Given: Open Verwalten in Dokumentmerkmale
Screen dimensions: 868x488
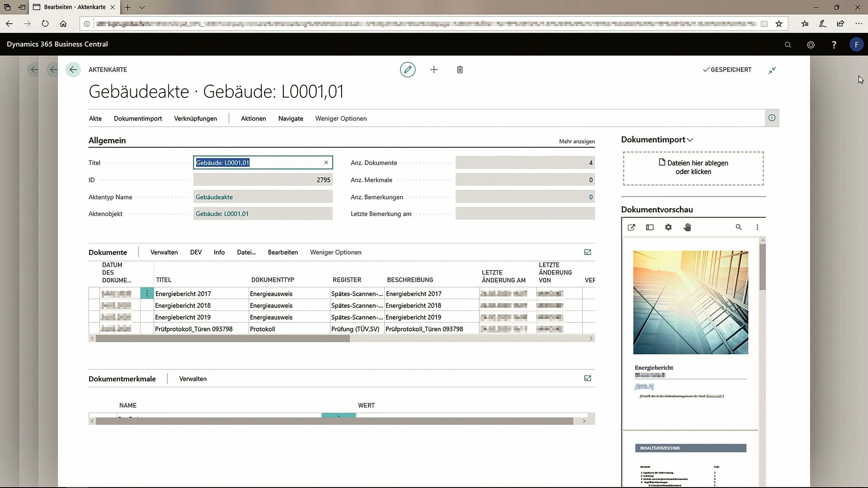Looking at the screenshot, I should [x=193, y=379].
